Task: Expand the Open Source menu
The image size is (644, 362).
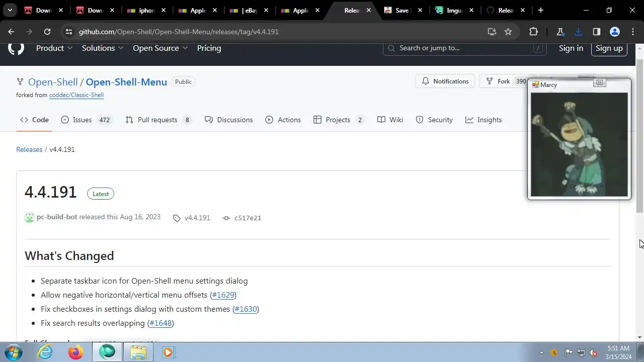Action: pyautogui.click(x=160, y=48)
